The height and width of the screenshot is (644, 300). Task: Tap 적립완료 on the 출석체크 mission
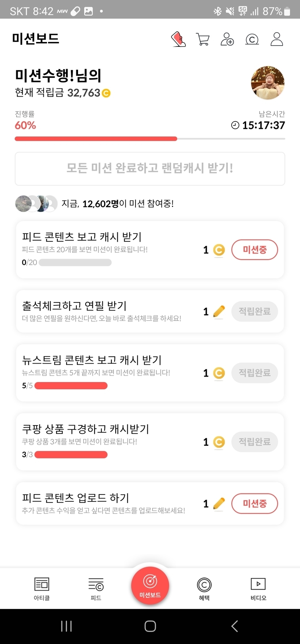click(254, 311)
